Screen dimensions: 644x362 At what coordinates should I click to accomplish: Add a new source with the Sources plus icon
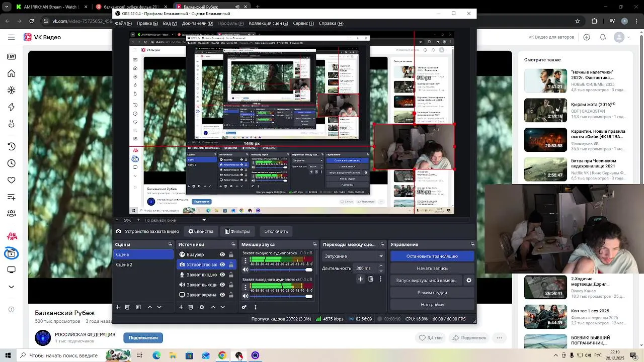[181, 307]
